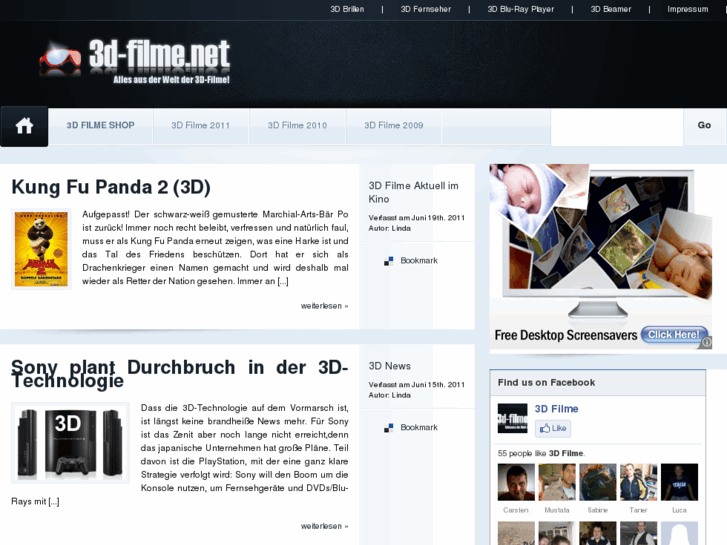
Task: Open 3D Filme Facebook page avatar
Action: (512, 418)
